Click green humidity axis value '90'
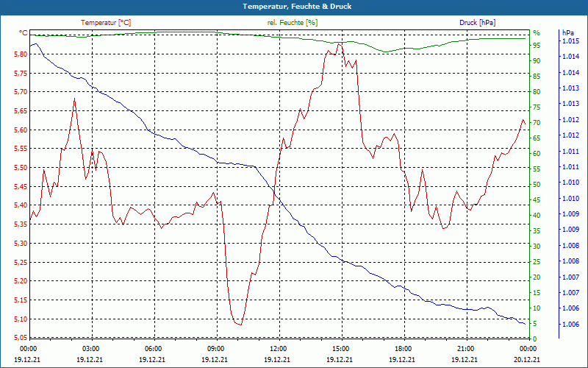 coord(537,61)
